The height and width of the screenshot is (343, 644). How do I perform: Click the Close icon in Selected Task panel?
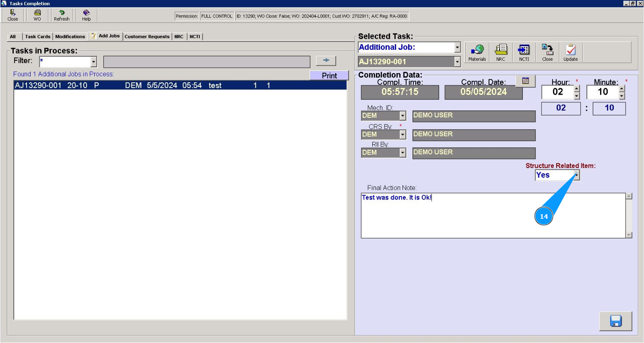pos(547,53)
